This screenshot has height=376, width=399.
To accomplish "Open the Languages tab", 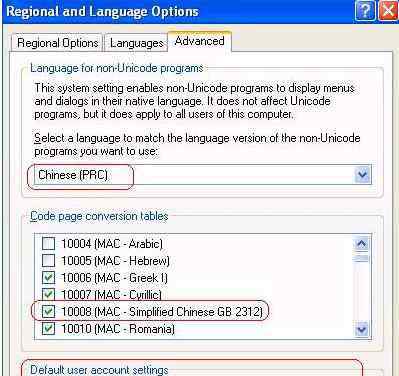I will coord(136,43).
